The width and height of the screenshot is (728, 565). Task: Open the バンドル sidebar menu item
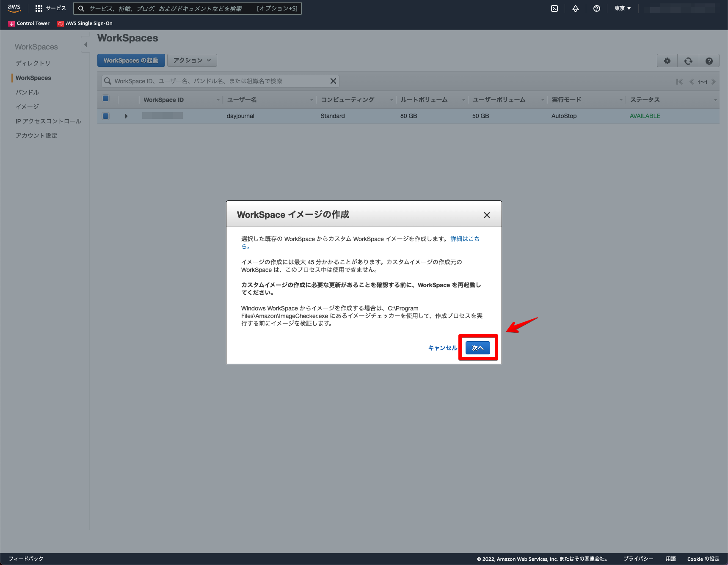(27, 92)
